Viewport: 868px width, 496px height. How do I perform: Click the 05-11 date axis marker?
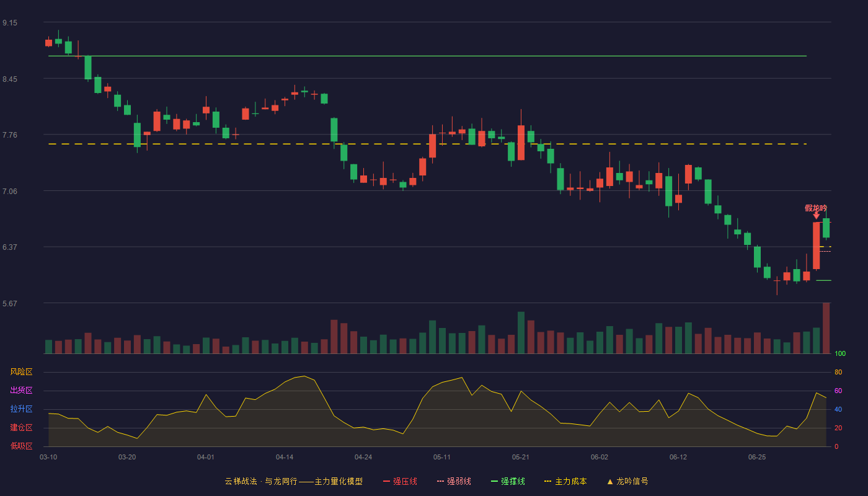tap(442, 457)
